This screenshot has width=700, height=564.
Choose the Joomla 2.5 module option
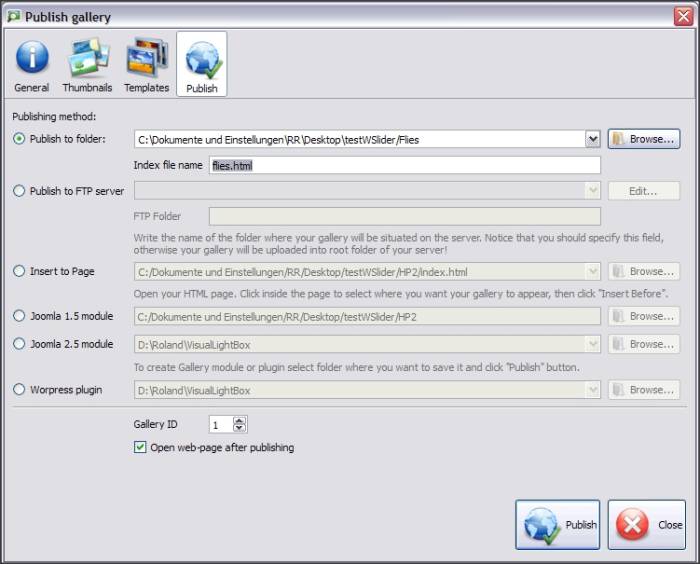[19, 344]
